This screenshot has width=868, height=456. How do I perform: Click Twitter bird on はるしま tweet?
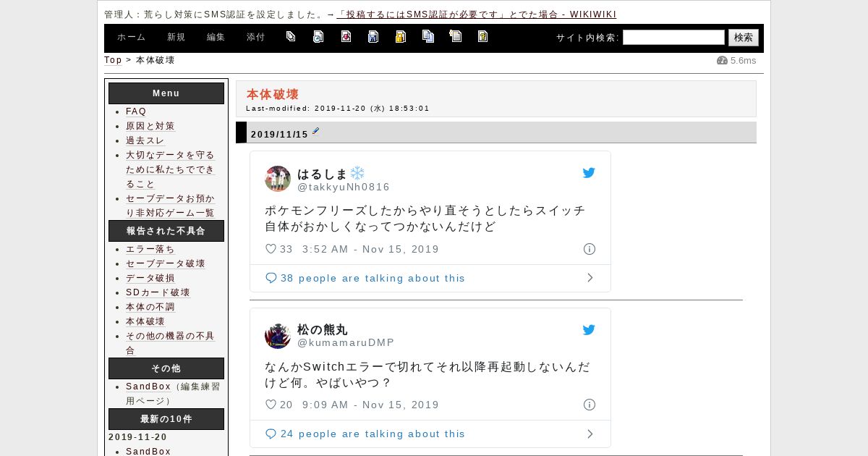coord(589,173)
